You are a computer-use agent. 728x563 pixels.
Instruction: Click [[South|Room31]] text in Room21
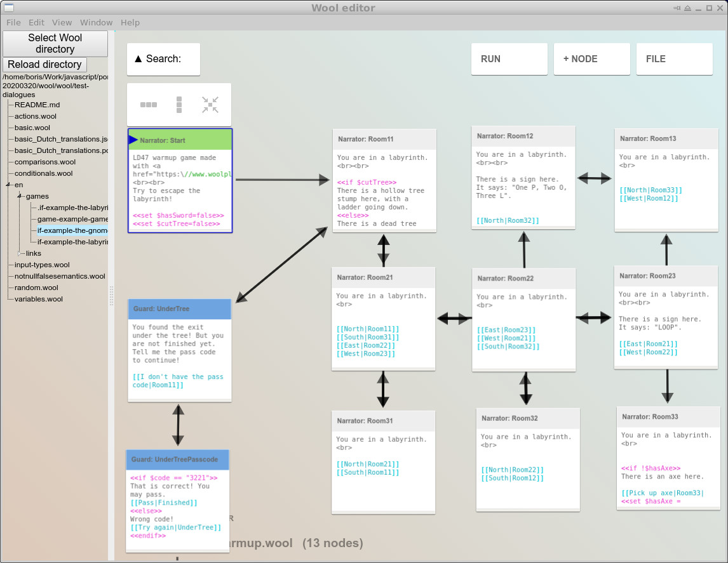pos(368,337)
